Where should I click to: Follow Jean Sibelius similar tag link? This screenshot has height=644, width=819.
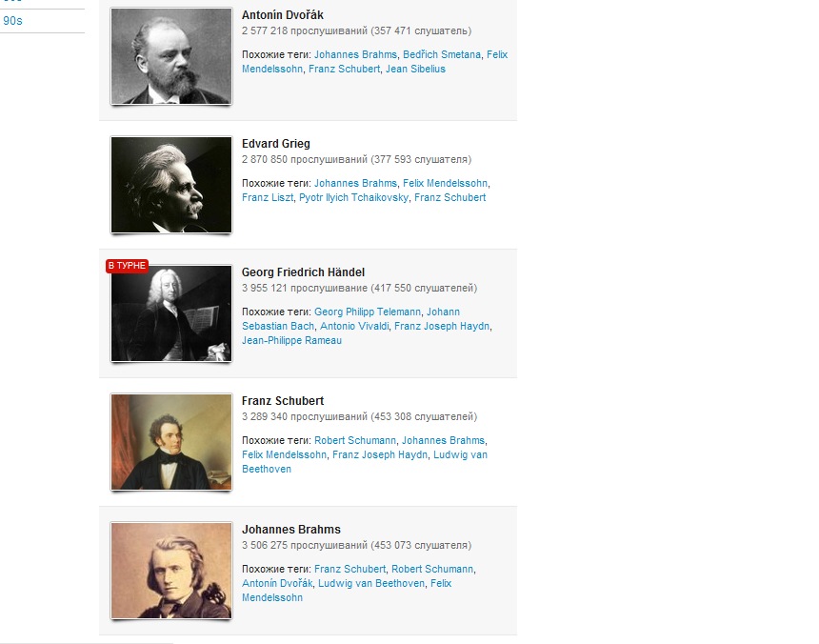(x=416, y=69)
